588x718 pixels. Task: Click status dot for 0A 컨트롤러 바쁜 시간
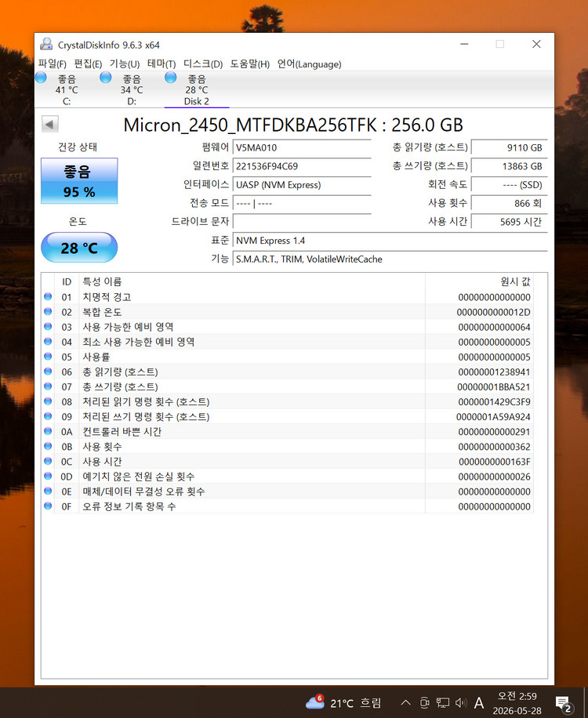click(48, 431)
